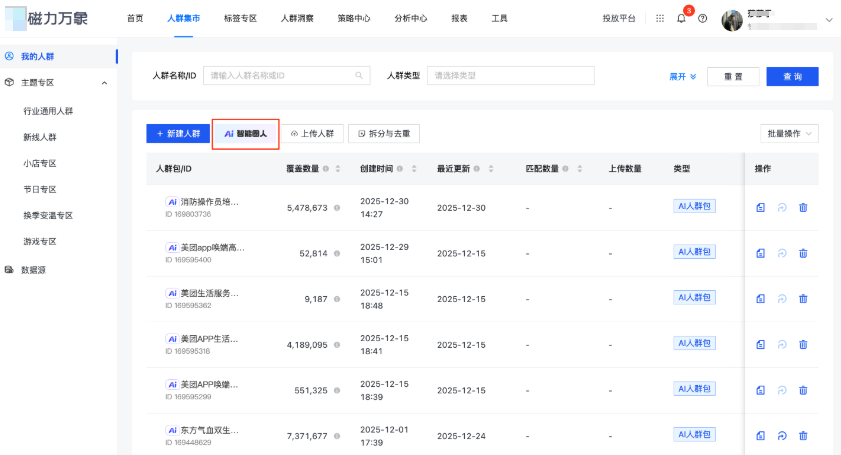
Task: Copy icon for 美团生活服务 row
Action: click(x=761, y=299)
